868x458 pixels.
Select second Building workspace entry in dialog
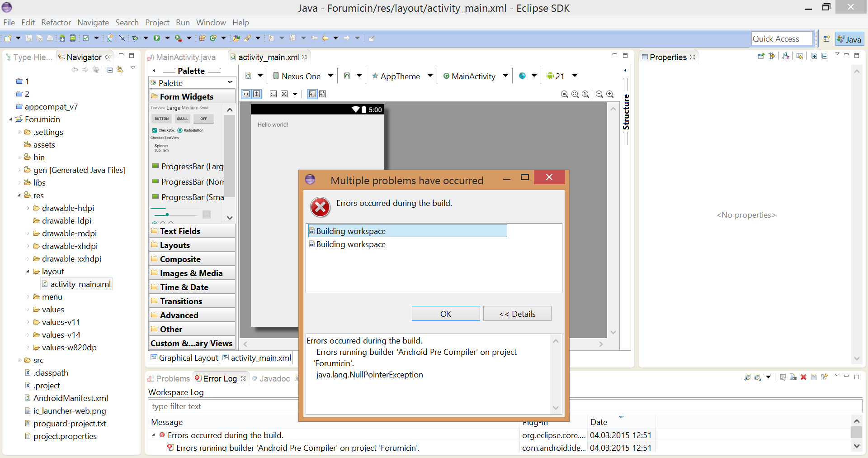[x=347, y=244]
